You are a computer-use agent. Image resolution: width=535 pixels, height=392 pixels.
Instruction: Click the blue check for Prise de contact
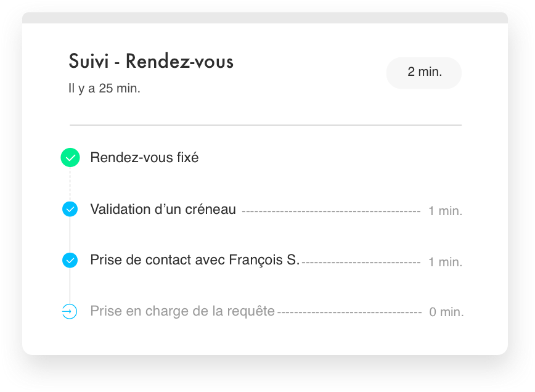(70, 260)
